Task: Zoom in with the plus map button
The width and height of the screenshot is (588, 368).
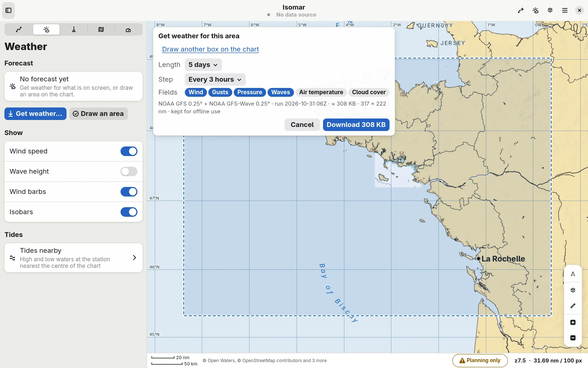Action: [x=573, y=322]
